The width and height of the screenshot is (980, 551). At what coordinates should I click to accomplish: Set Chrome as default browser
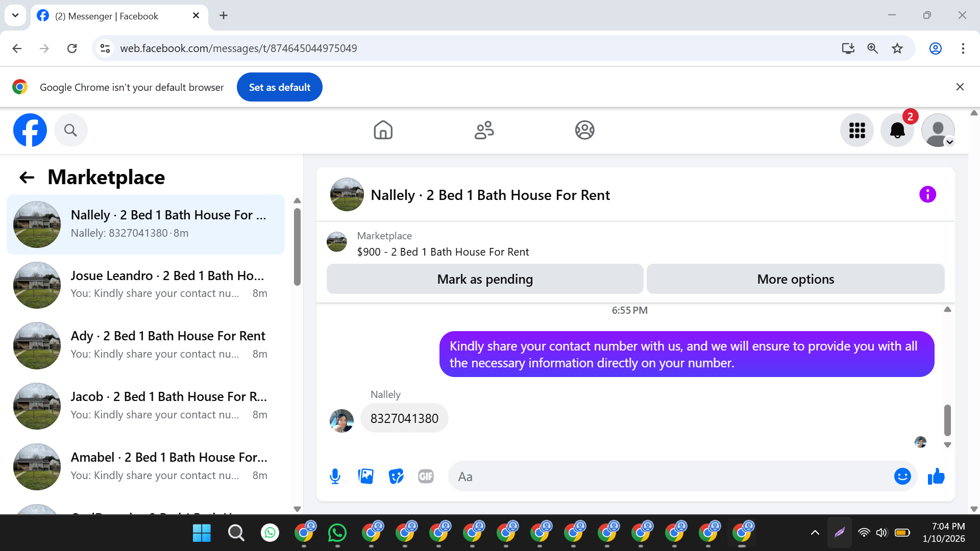pos(279,87)
